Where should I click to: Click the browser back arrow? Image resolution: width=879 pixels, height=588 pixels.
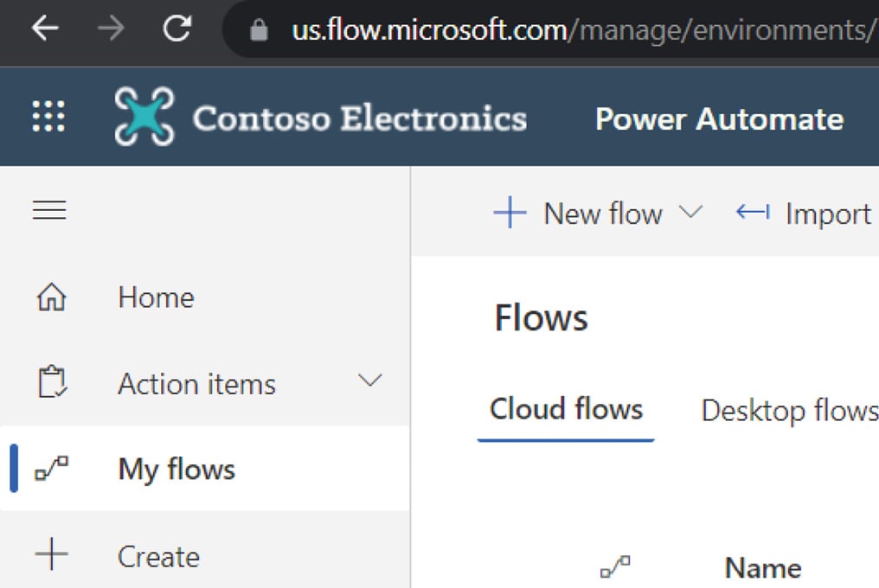tap(45, 29)
